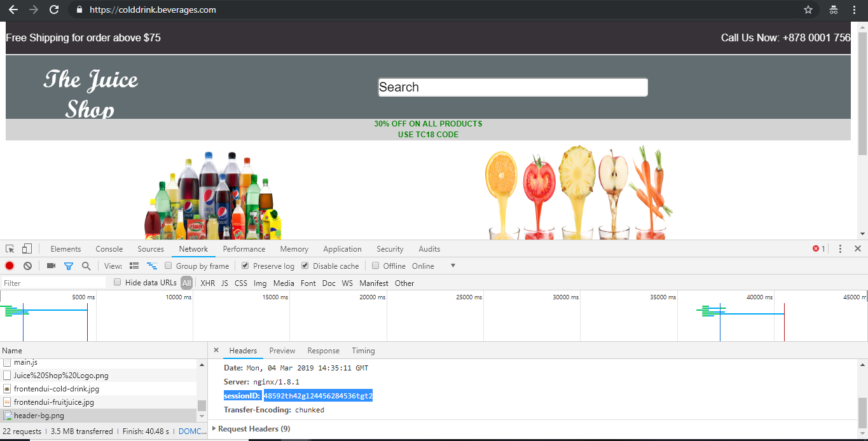Show only Img requests via the filter
The width and height of the screenshot is (868, 441).
[x=260, y=283]
